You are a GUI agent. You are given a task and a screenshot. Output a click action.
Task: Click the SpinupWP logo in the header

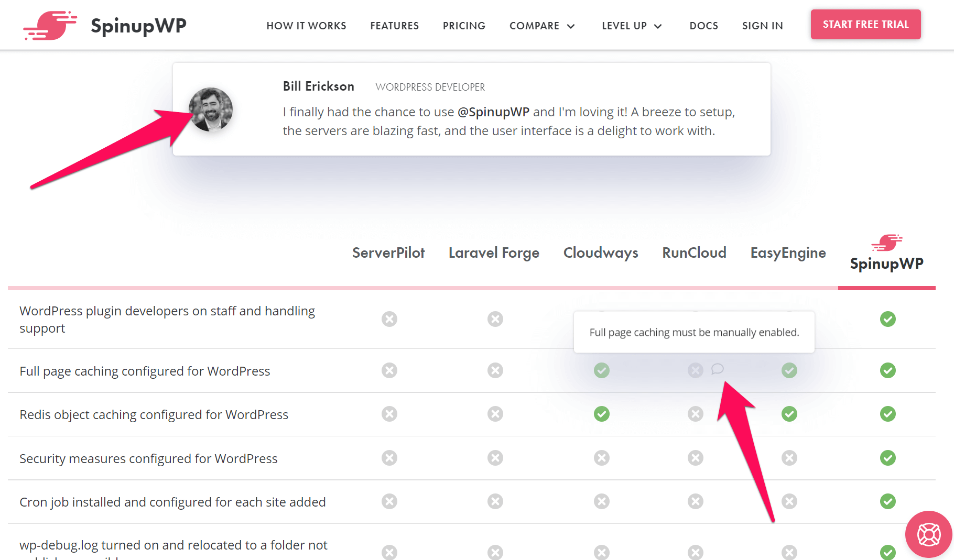(105, 25)
